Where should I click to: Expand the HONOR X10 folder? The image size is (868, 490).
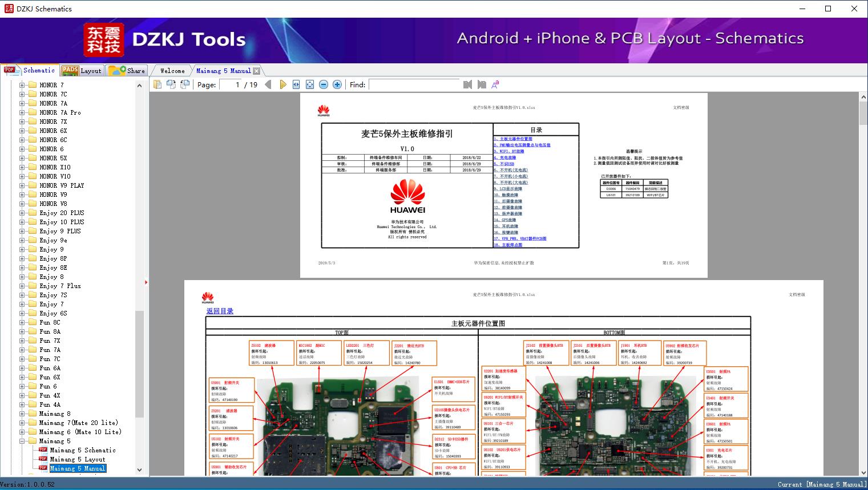pyautogui.click(x=22, y=167)
